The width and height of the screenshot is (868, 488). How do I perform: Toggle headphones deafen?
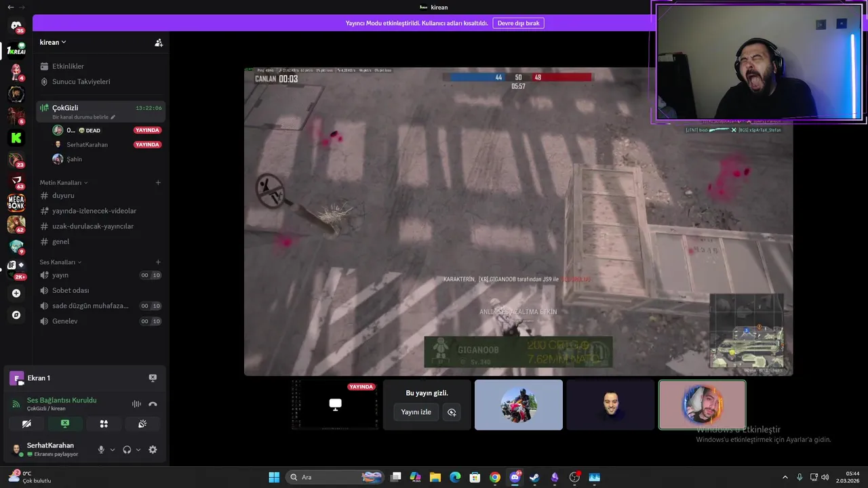tap(127, 449)
